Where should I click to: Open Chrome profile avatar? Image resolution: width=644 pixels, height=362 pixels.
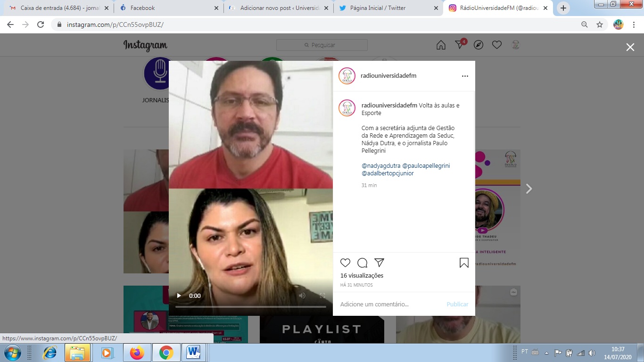pos(619,25)
